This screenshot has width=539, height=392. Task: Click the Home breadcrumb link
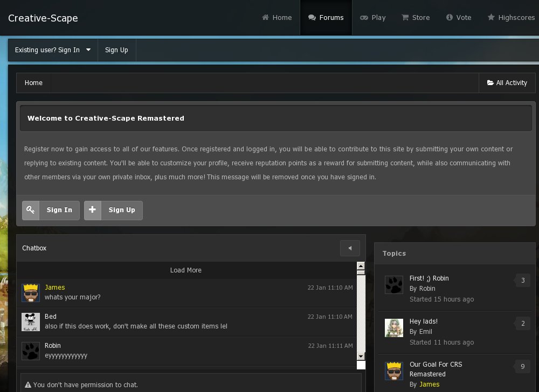point(33,83)
